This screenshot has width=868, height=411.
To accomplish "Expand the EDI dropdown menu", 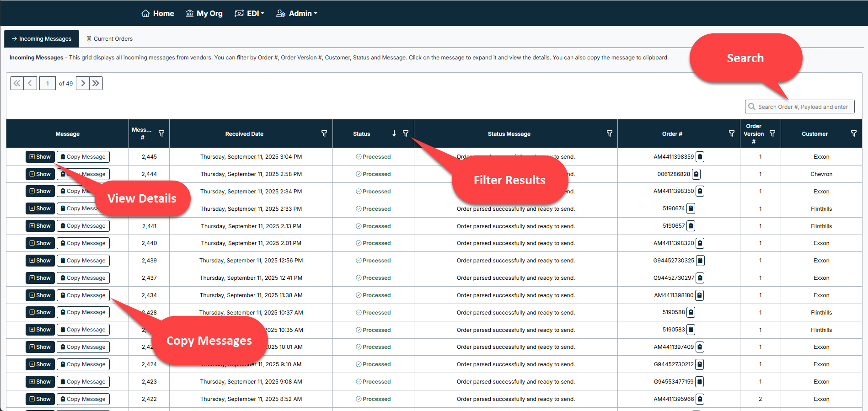I will (x=250, y=13).
